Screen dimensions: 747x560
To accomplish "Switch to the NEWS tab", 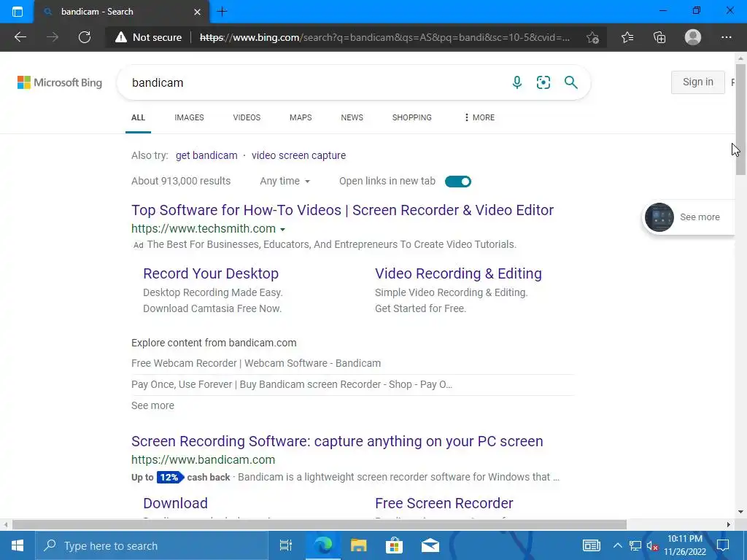I will pos(352,117).
